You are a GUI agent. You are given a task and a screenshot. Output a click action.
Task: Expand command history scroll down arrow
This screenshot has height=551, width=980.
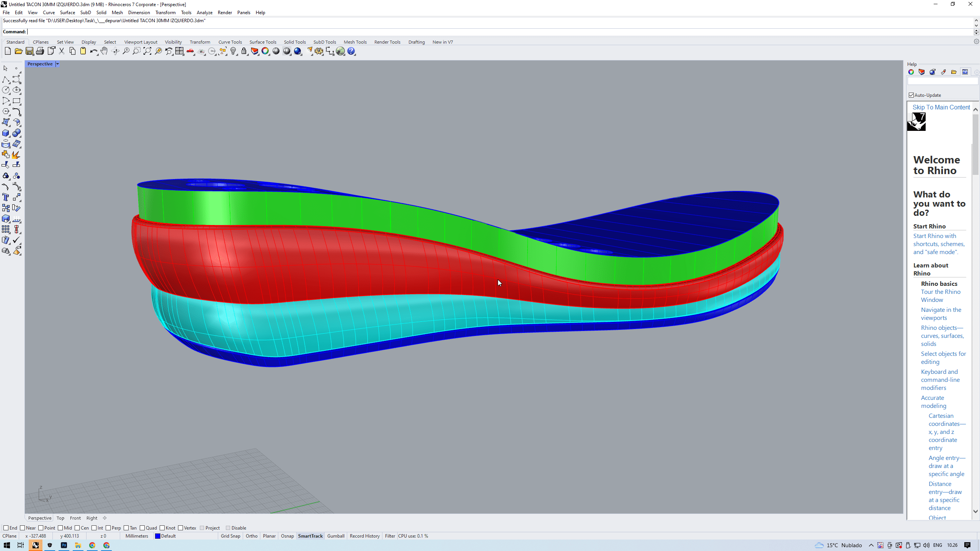[976, 25]
